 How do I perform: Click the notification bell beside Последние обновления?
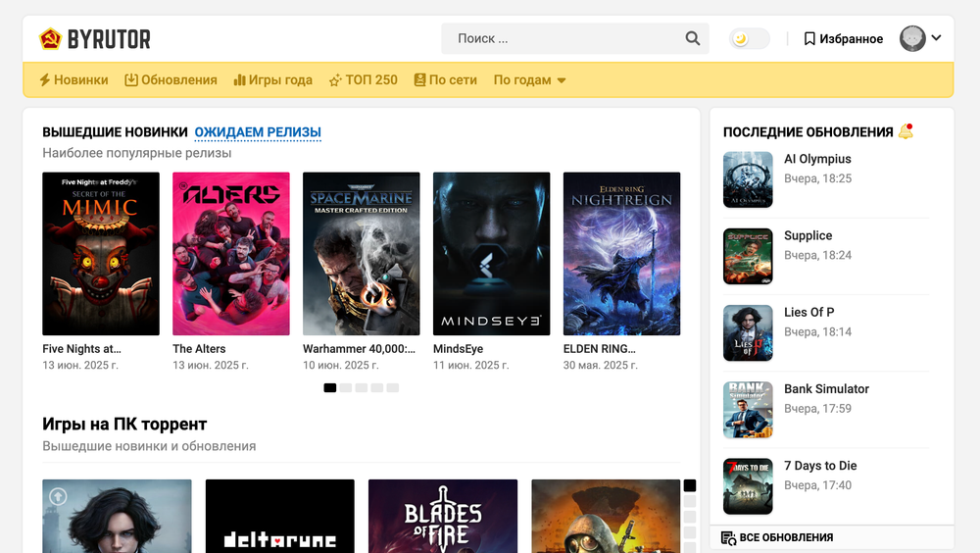(906, 131)
